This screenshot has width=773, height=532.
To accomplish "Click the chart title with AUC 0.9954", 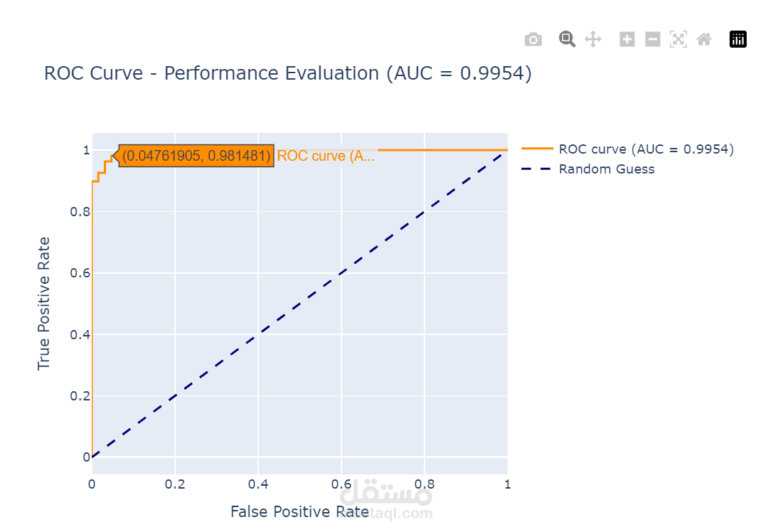I will pyautogui.click(x=288, y=73).
